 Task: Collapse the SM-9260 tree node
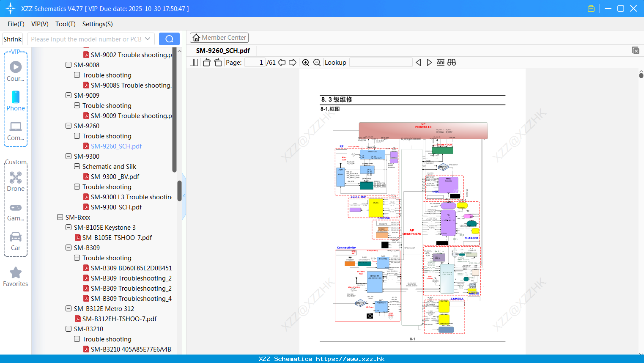69,126
